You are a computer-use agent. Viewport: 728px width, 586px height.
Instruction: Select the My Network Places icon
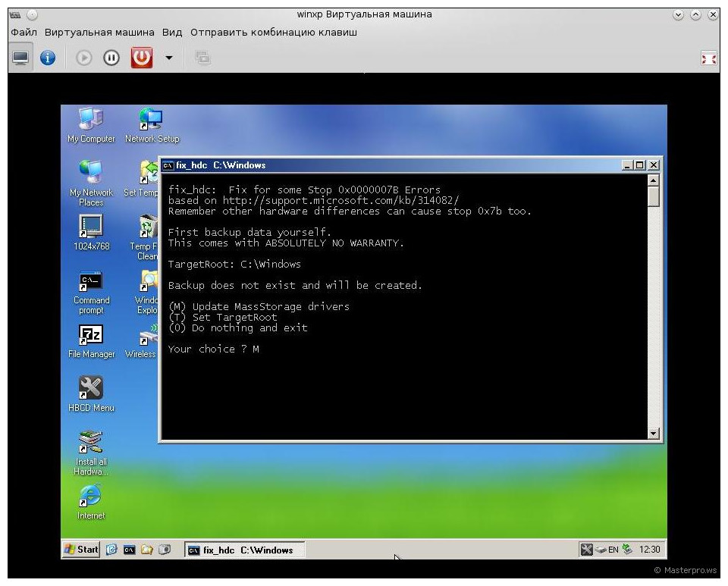[x=91, y=183]
